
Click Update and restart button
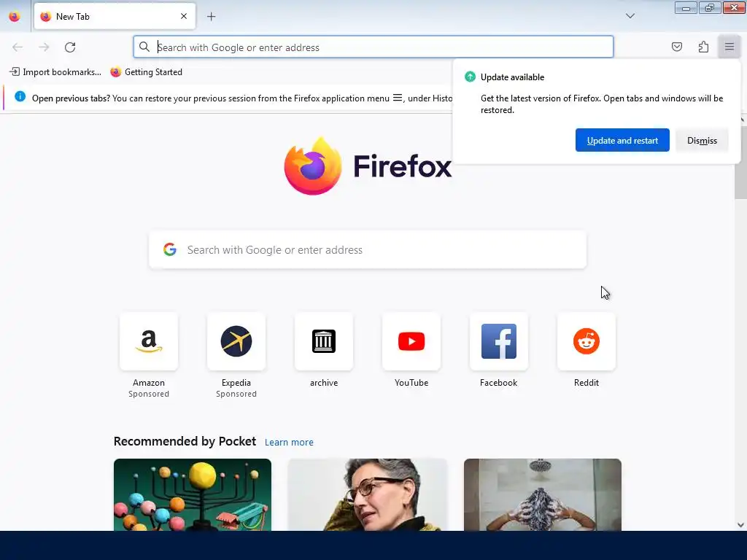click(622, 140)
